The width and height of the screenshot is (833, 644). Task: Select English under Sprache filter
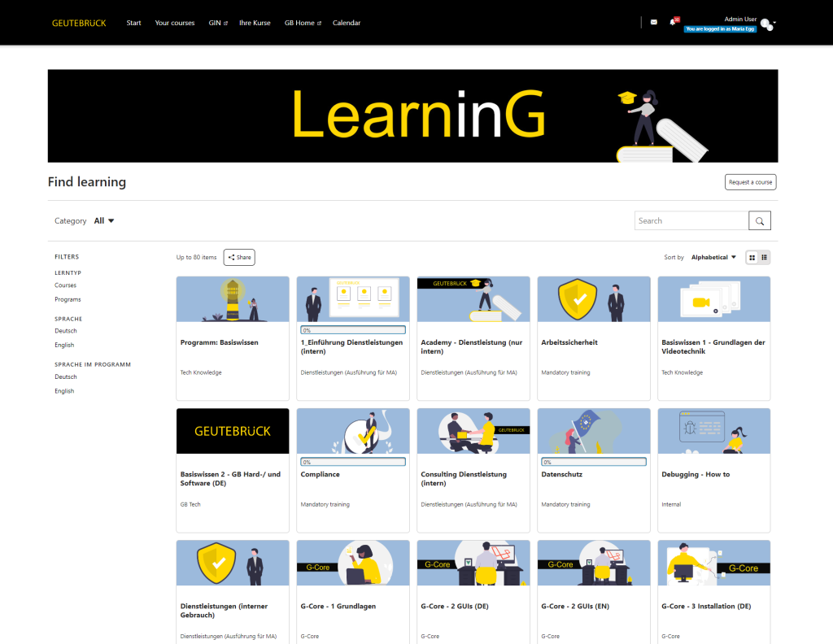point(64,345)
